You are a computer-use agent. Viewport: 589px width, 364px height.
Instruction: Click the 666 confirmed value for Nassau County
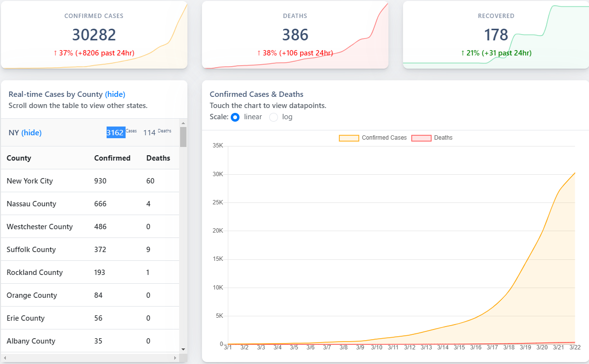click(100, 204)
